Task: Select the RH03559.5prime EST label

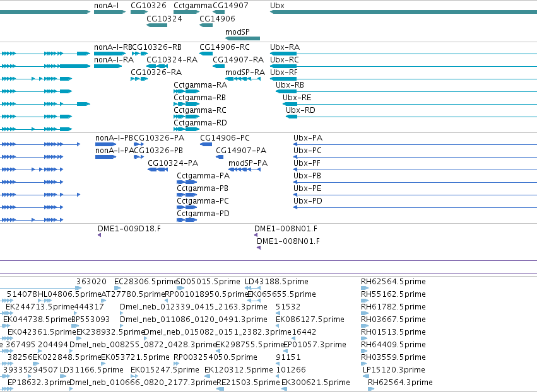Action: coord(393,357)
